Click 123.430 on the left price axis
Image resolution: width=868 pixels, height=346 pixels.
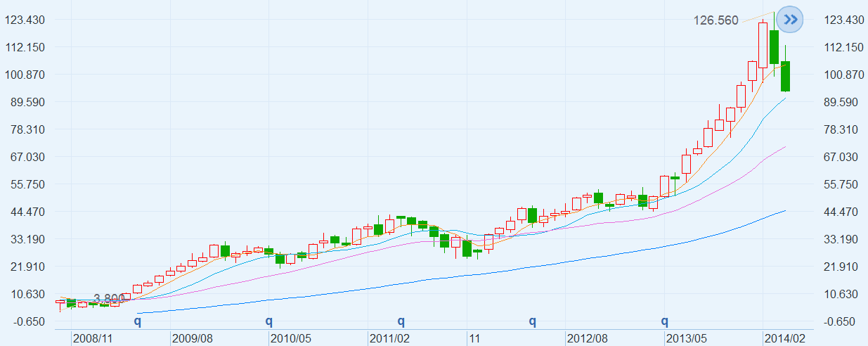[x=25, y=20]
